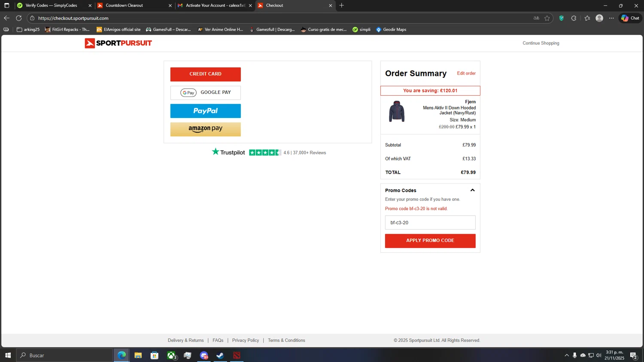The height and width of the screenshot is (362, 644).
Task: Open browser extensions puzzle icon
Action: point(574,18)
